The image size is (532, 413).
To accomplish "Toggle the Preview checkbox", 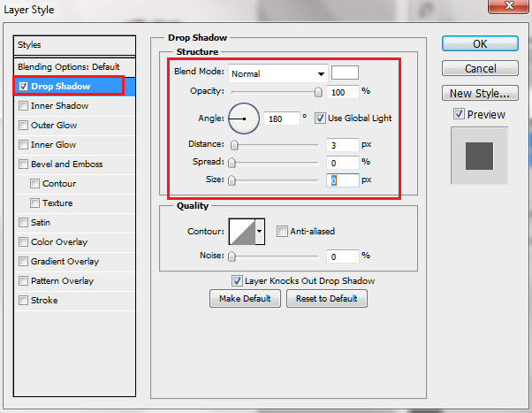I will 459,114.
